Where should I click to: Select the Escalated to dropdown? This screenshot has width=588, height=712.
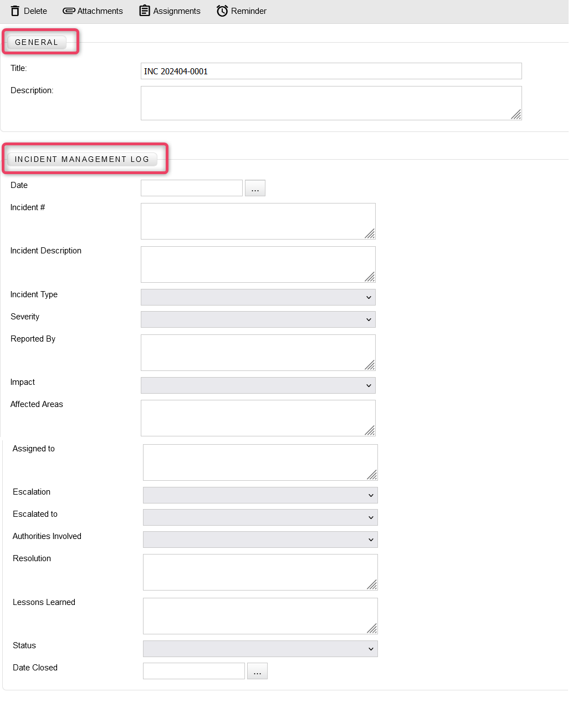point(260,517)
